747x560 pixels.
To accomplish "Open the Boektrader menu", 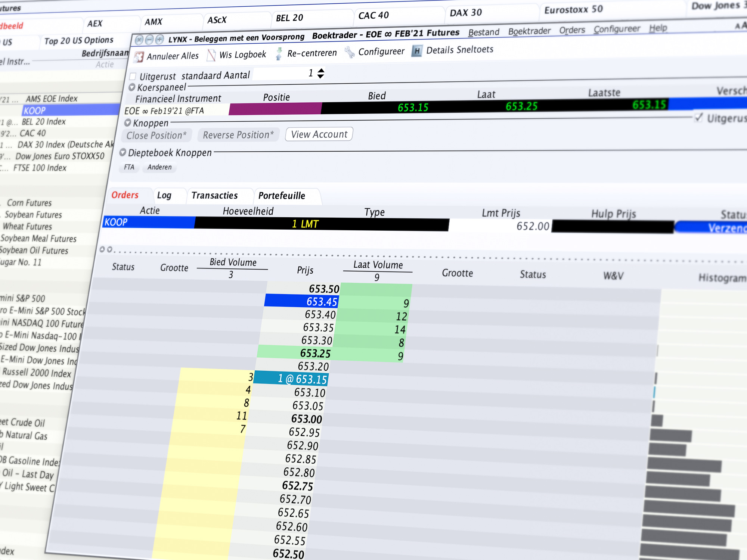I will [x=529, y=31].
